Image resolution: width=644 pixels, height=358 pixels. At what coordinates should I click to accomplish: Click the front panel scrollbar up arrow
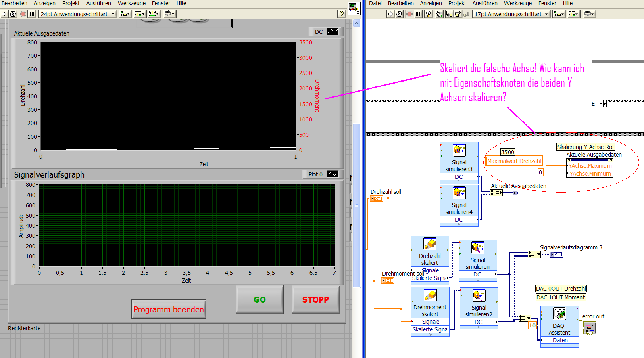(356, 23)
